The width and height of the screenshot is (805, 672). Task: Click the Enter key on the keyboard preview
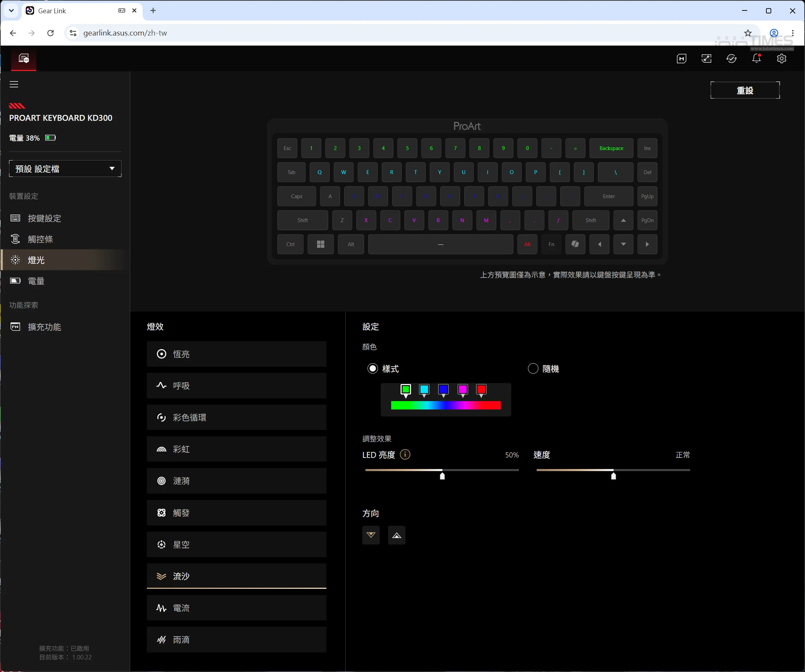(608, 196)
